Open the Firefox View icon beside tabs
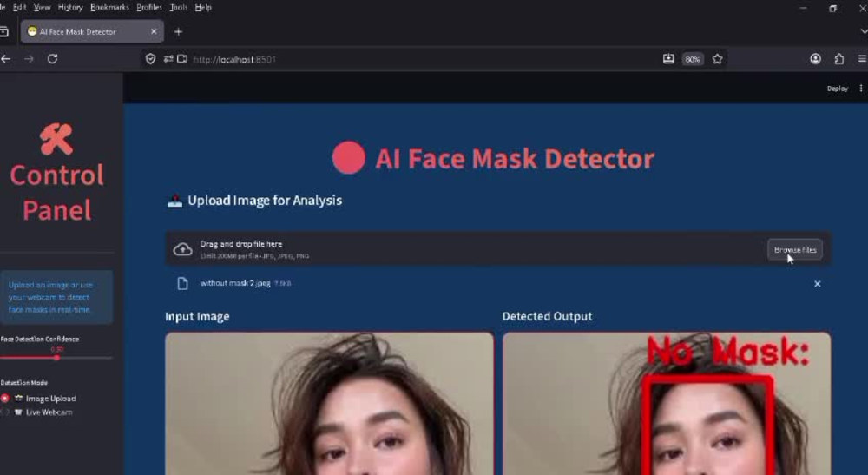The height and width of the screenshot is (475, 868). pyautogui.click(x=3, y=31)
